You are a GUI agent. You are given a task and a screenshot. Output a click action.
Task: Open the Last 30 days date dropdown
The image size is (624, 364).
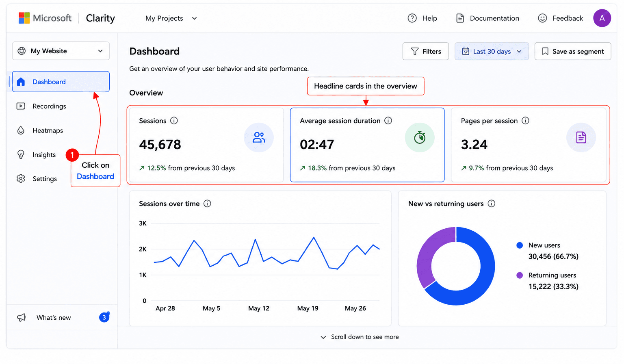click(x=492, y=52)
